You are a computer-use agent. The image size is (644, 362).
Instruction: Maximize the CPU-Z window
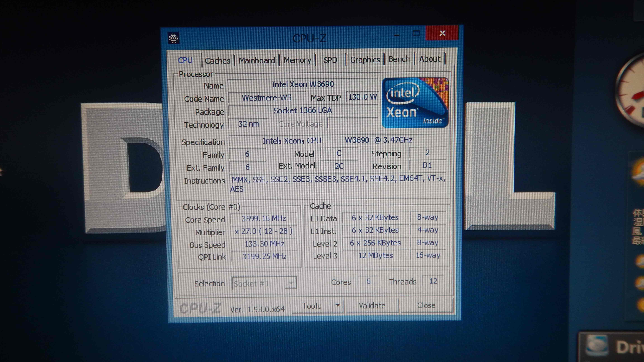[x=416, y=34]
